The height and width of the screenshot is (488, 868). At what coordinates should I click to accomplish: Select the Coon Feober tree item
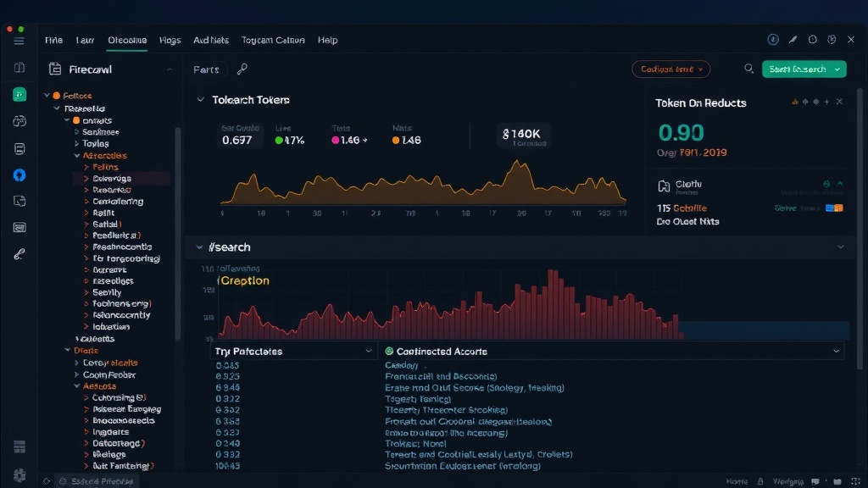[109, 375]
